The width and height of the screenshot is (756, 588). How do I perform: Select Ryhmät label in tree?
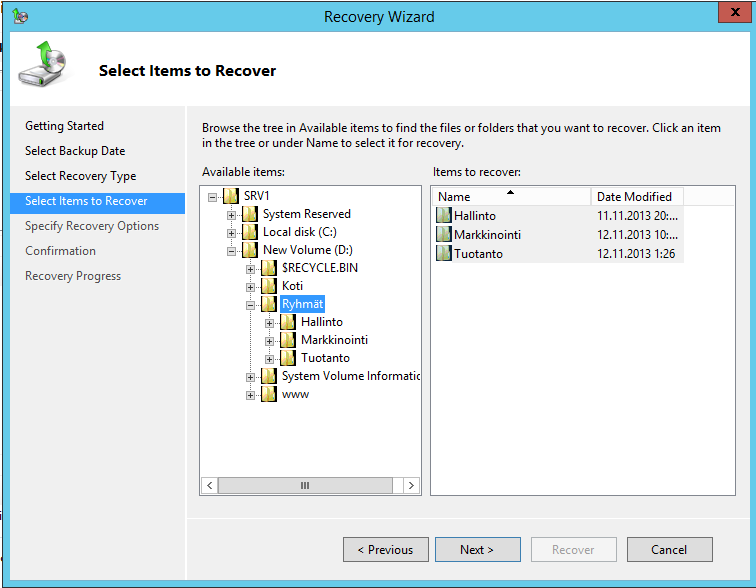[x=302, y=304]
